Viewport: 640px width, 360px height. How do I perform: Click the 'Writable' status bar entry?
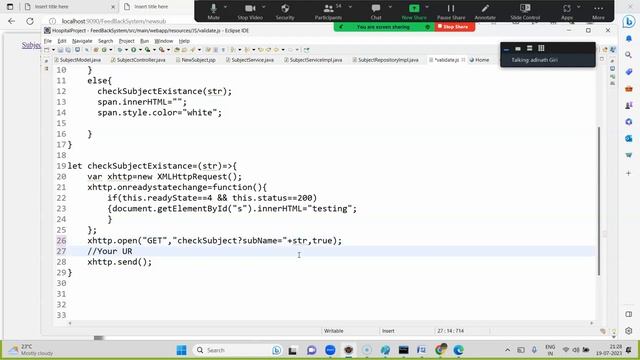(x=333, y=331)
